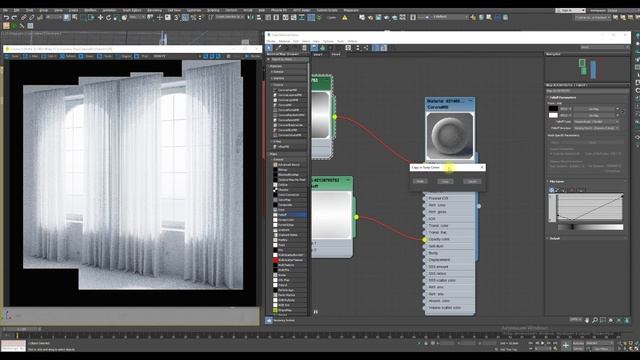The image size is (640, 360).
Task: Pick material from object eyedropper icon
Action: [278, 48]
